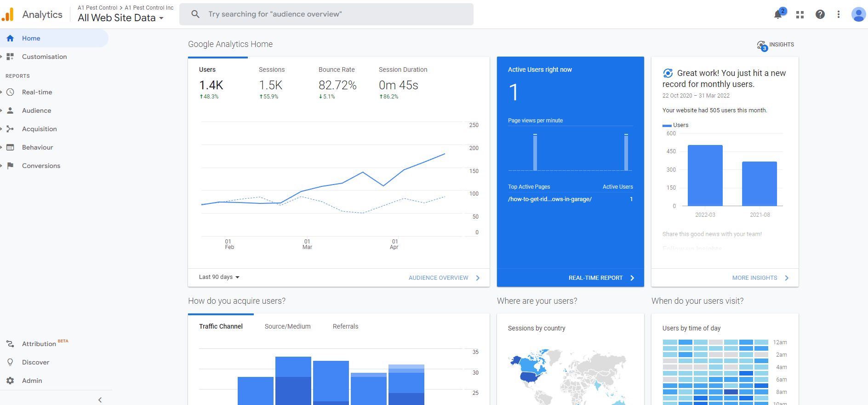Click the user account avatar
868x405 pixels.
tap(858, 14)
